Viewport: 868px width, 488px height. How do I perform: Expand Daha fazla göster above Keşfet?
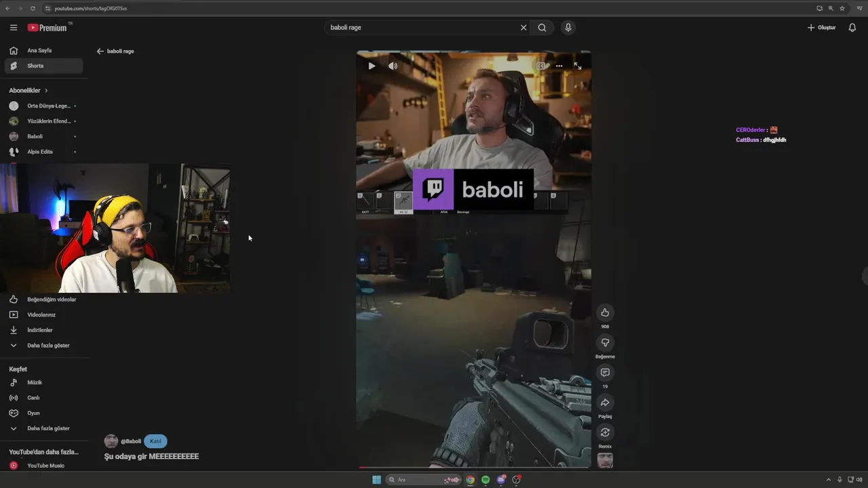(x=43, y=346)
